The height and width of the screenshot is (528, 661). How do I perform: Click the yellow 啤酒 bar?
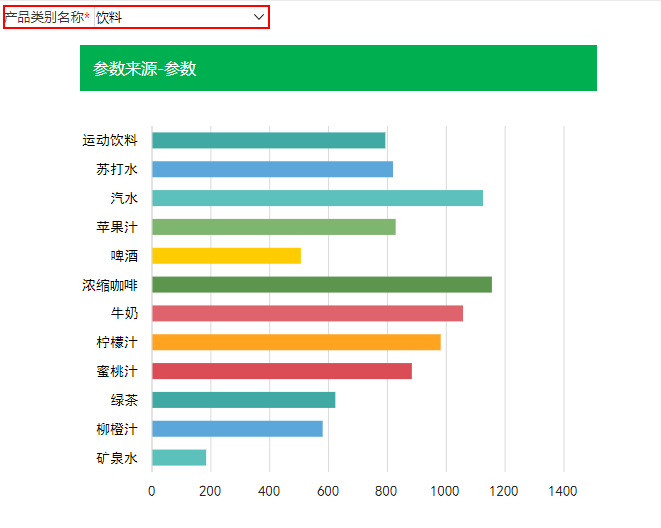(x=226, y=256)
